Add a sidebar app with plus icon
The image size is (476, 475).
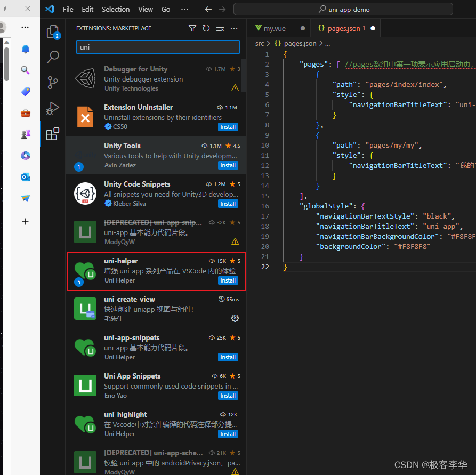(26, 221)
